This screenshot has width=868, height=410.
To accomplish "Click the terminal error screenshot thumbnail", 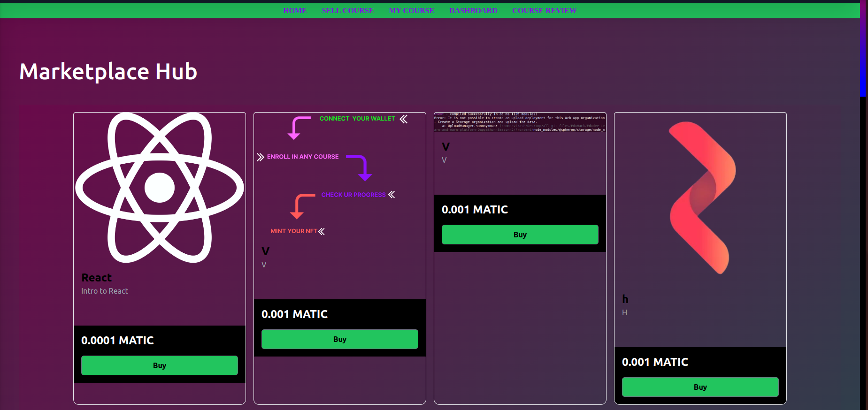I will point(520,122).
